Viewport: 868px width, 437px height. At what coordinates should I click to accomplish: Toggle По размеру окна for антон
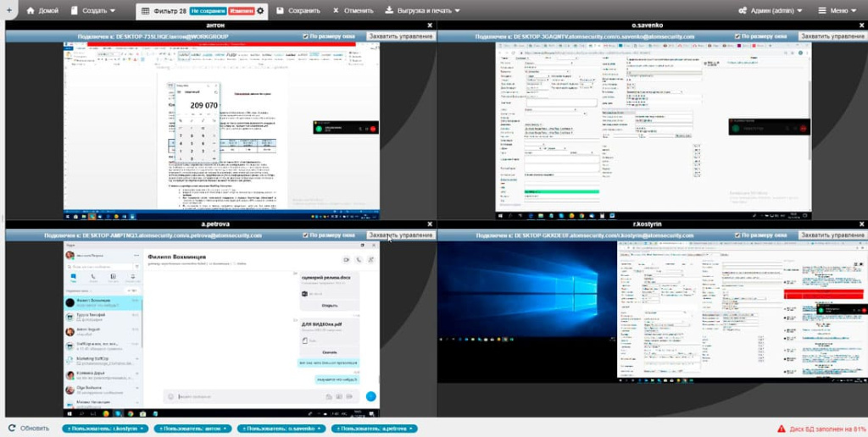point(306,37)
